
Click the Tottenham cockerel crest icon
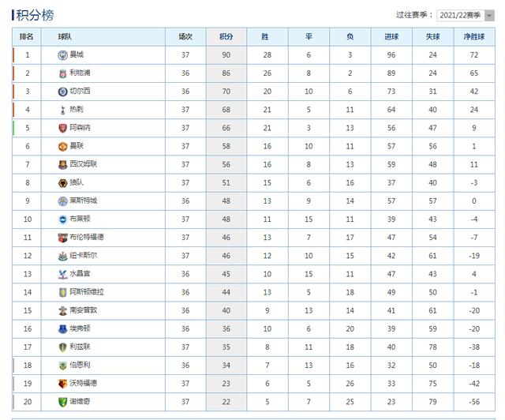click(62, 110)
